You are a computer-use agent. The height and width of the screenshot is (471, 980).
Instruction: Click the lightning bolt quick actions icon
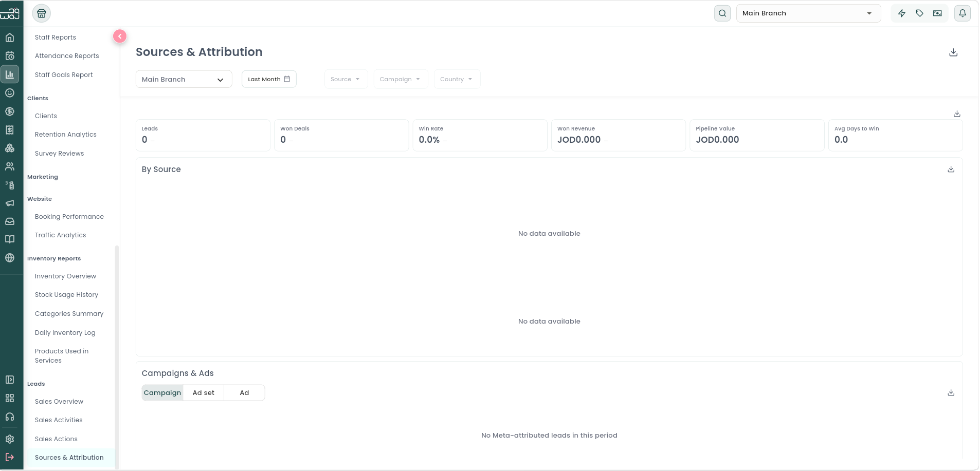(902, 13)
